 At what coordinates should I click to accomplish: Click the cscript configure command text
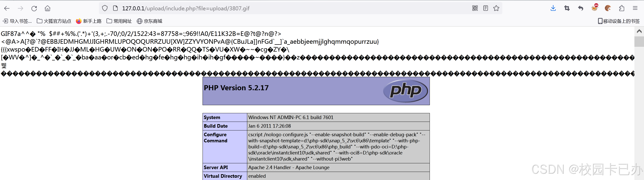[337, 147]
